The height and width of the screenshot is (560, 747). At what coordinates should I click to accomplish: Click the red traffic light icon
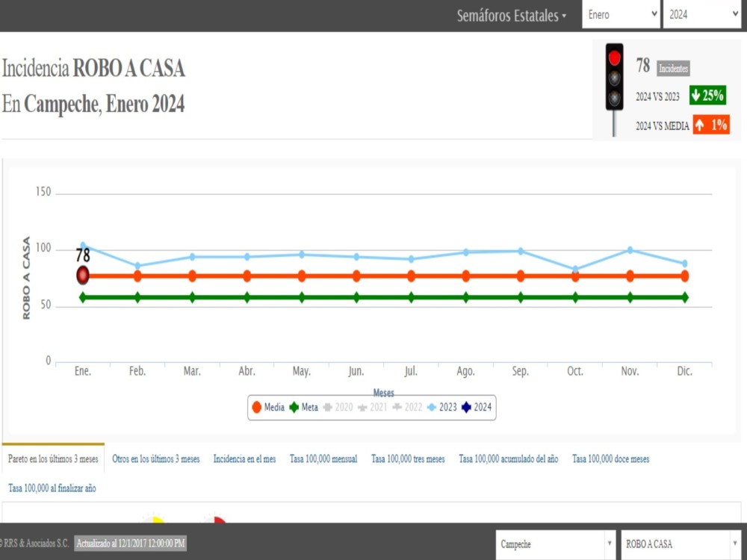(614, 78)
